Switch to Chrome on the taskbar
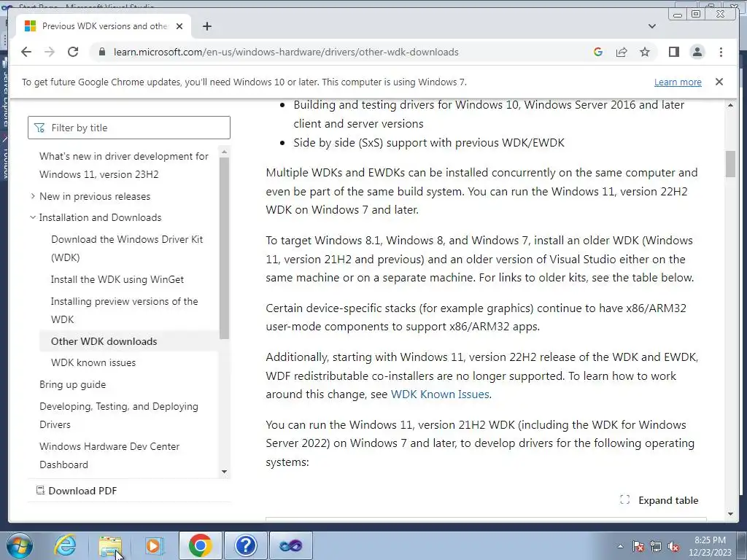747x560 pixels. (x=200, y=545)
